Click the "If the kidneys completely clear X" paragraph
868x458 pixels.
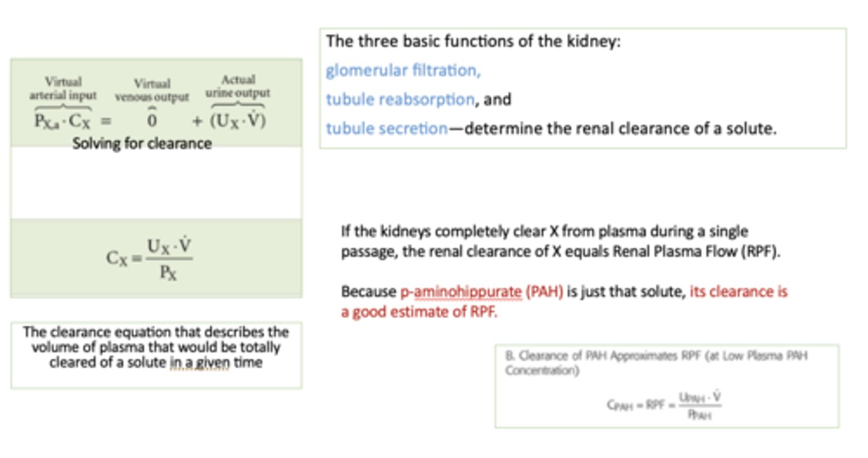[x=560, y=241]
